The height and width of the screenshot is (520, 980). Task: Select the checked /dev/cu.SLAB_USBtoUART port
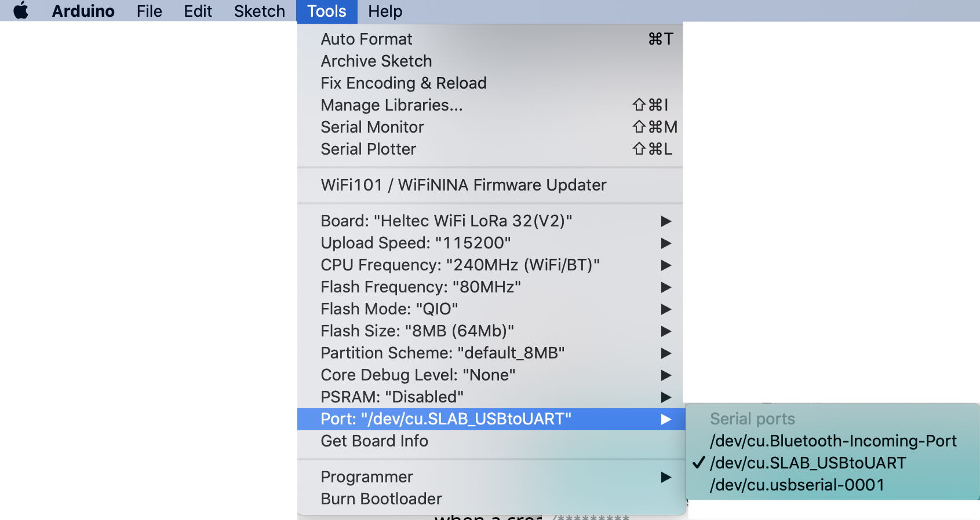point(807,463)
